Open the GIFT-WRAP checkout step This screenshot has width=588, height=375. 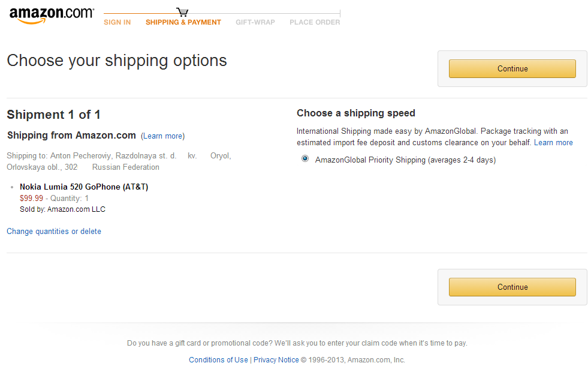point(255,22)
